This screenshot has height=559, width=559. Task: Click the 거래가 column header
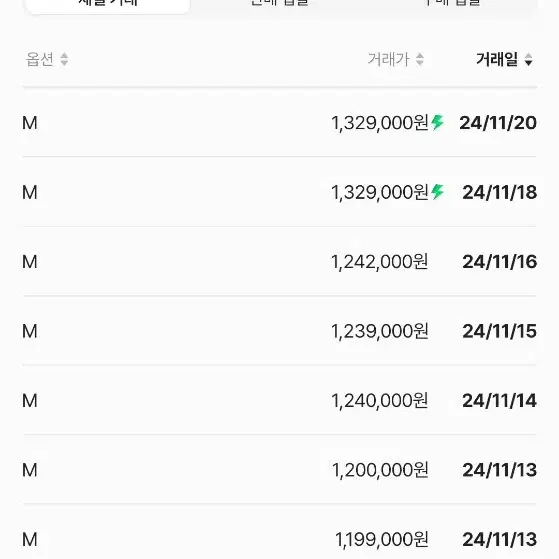(389, 60)
